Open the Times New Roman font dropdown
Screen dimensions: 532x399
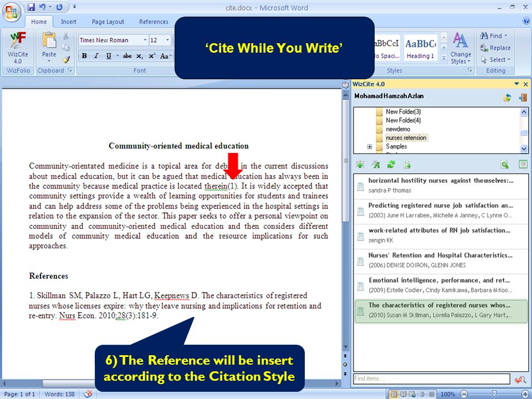pyautogui.click(x=145, y=40)
